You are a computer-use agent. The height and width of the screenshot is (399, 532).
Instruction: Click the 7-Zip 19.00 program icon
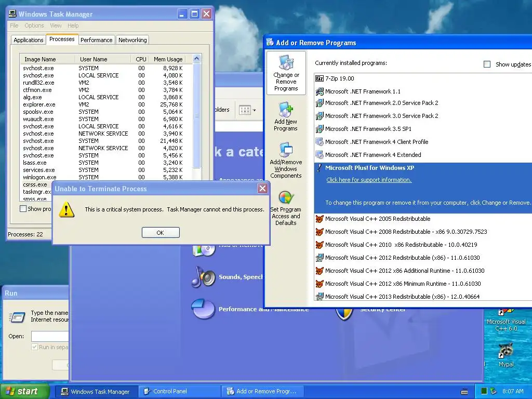click(x=320, y=78)
